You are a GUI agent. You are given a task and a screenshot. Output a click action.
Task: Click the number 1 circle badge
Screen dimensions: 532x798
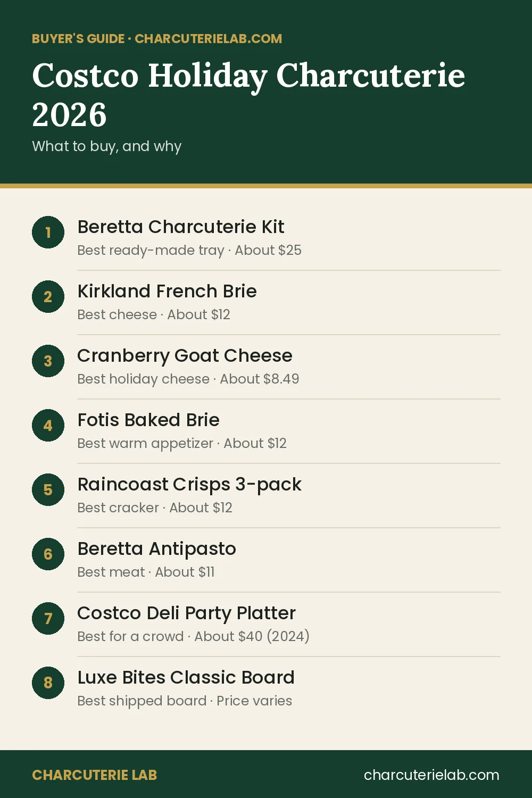point(48,232)
